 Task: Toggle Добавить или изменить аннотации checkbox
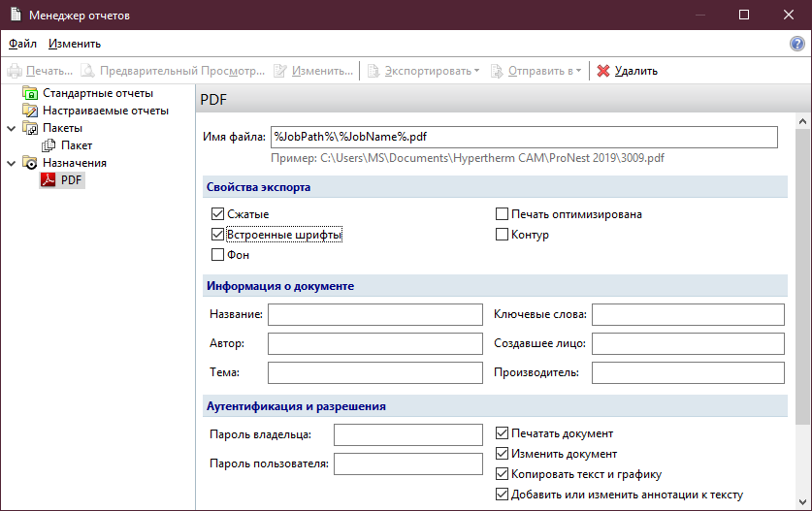coord(502,495)
